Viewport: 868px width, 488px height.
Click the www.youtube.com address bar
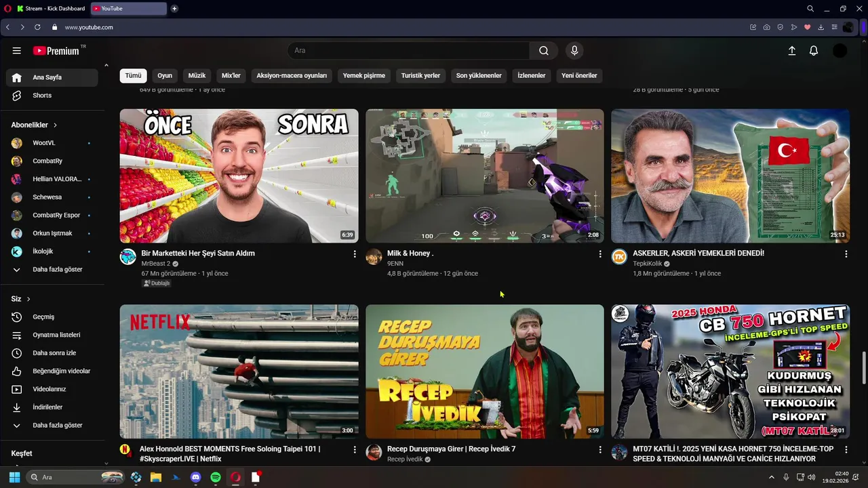[89, 27]
